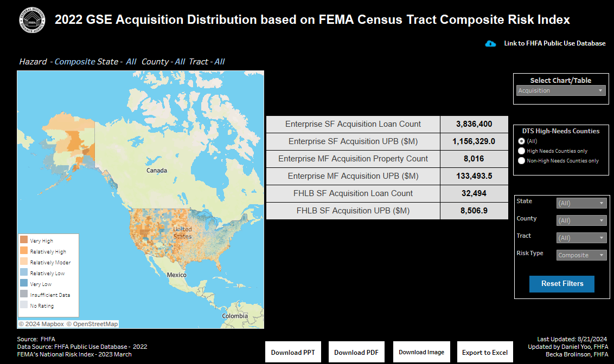
Task: Click the Download PDF button
Action: (356, 352)
